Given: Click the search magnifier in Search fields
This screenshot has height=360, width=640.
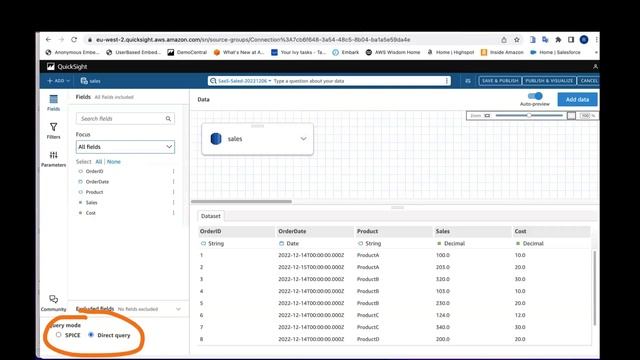Looking at the screenshot, I should coord(168,119).
